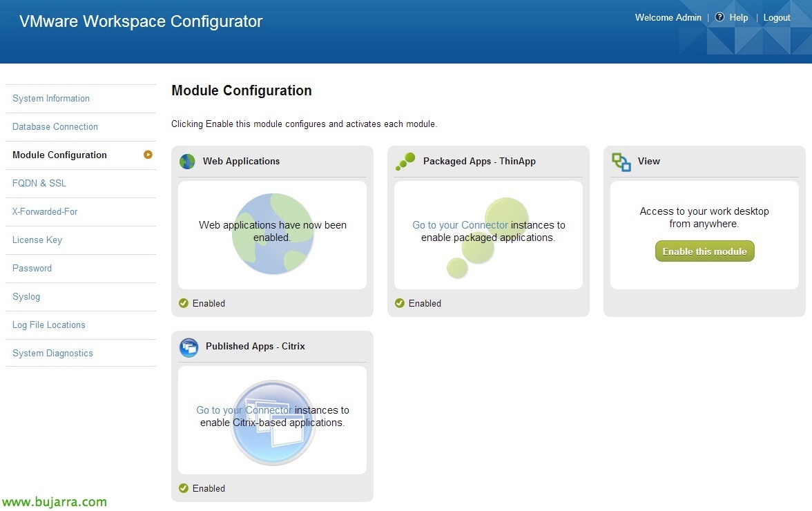Click the green Enabled checkmark under Web Applications
The image size is (812, 511).
(x=184, y=303)
